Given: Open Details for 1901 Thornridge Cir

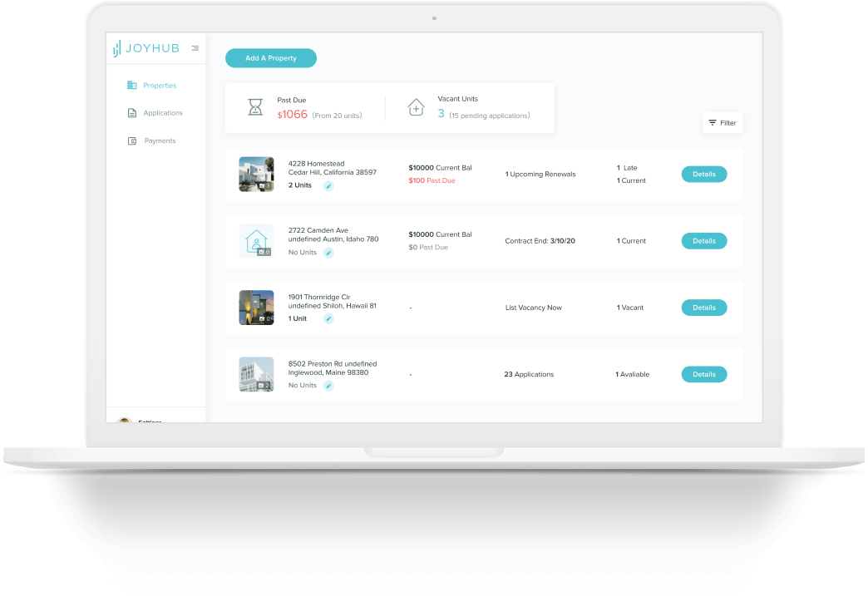Looking at the screenshot, I should click(x=703, y=308).
